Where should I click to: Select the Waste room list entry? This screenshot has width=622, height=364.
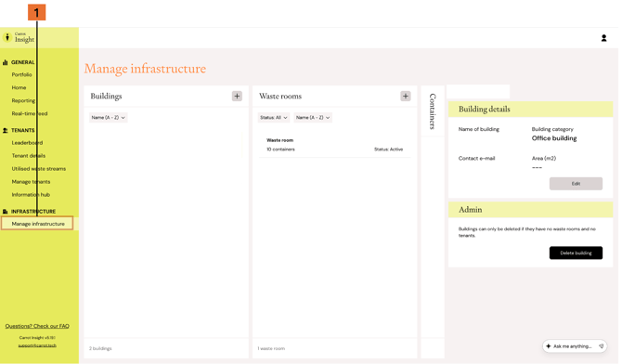[x=335, y=145]
